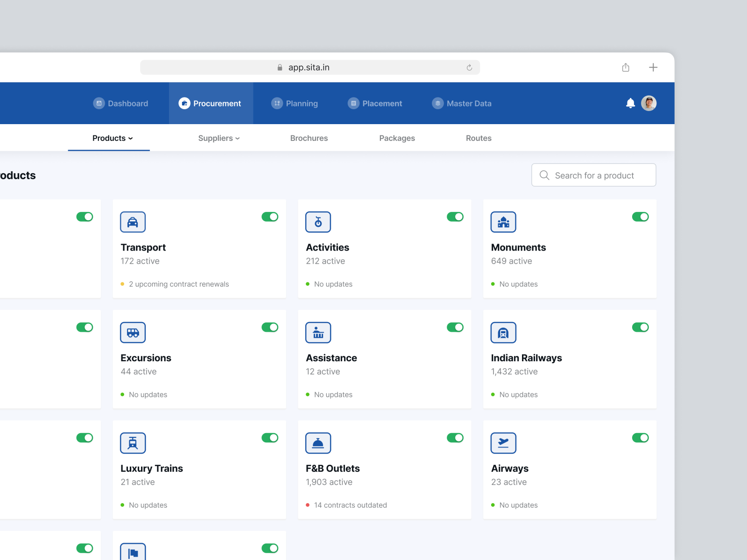Switch to the Planning section
This screenshot has width=747, height=560.
[295, 103]
